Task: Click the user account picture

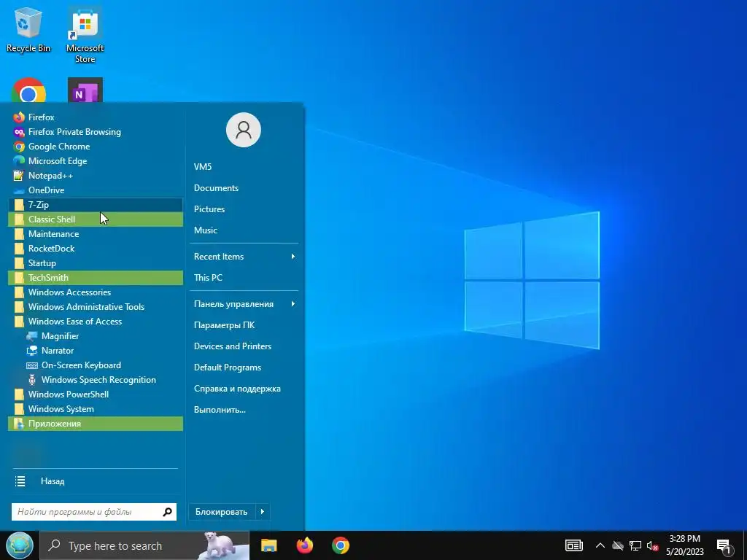Action: [x=244, y=130]
